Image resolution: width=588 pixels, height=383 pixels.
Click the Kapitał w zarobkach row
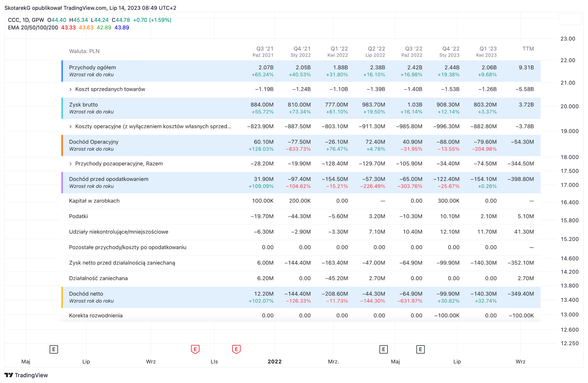[301, 201]
